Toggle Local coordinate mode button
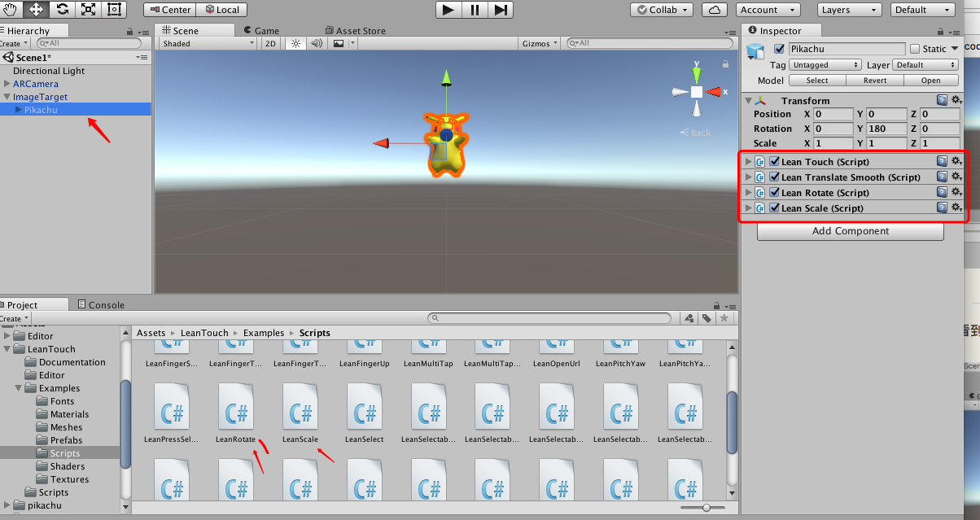Image resolution: width=980 pixels, height=520 pixels. [221, 10]
